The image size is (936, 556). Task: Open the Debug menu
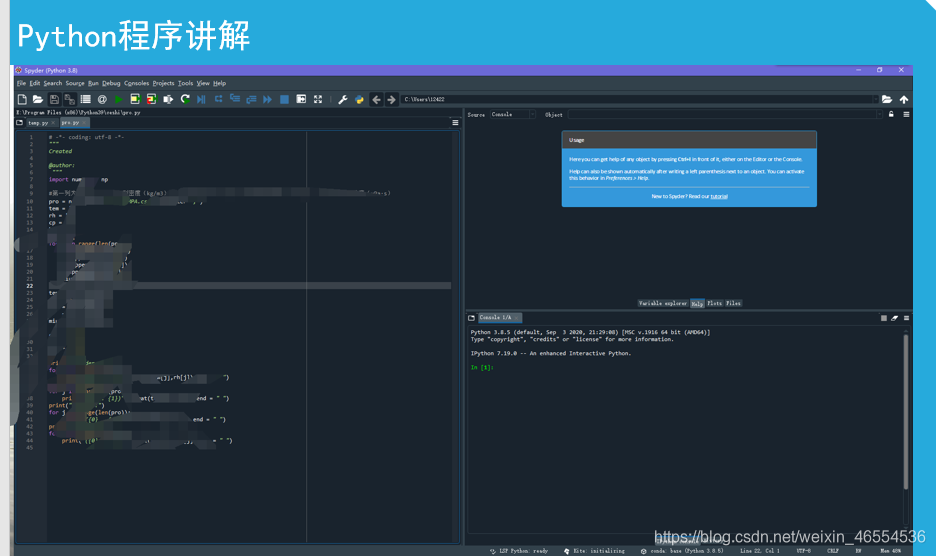pyautogui.click(x=110, y=83)
